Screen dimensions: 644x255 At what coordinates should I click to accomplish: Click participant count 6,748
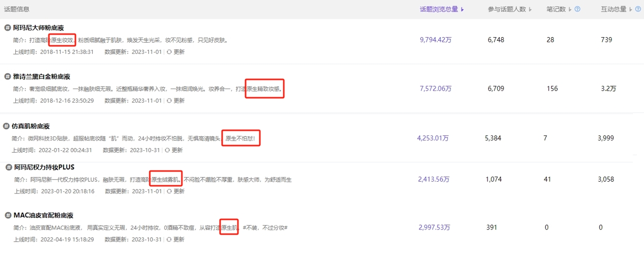point(496,40)
